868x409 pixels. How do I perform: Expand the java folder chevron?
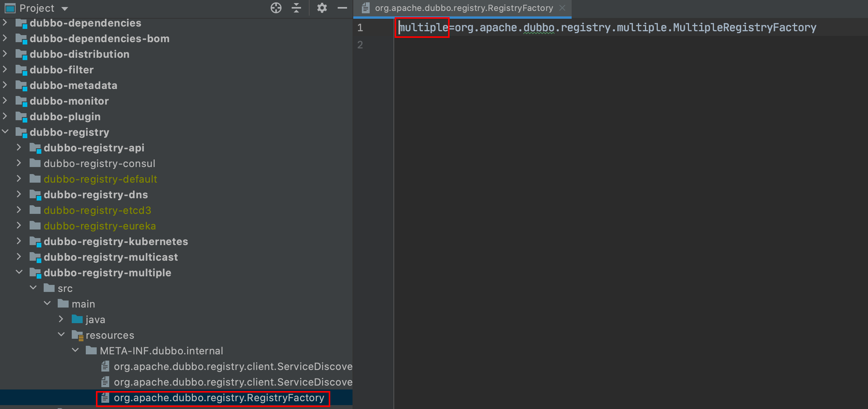click(61, 319)
